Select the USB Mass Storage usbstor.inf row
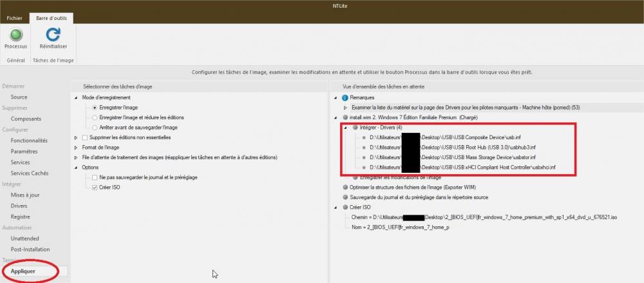This screenshot has width=644, height=283. pos(453,157)
